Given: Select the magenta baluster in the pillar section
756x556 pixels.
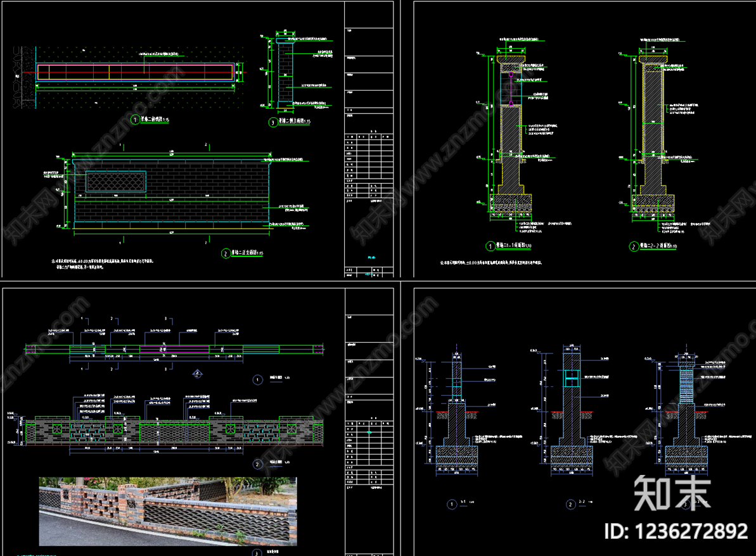Looking at the screenshot, I should click(511, 89).
